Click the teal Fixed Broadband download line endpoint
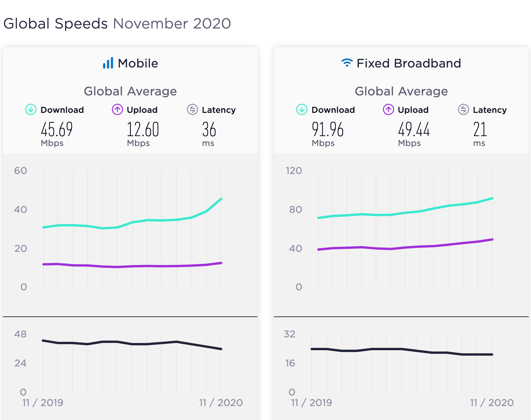 pyautogui.click(x=492, y=198)
